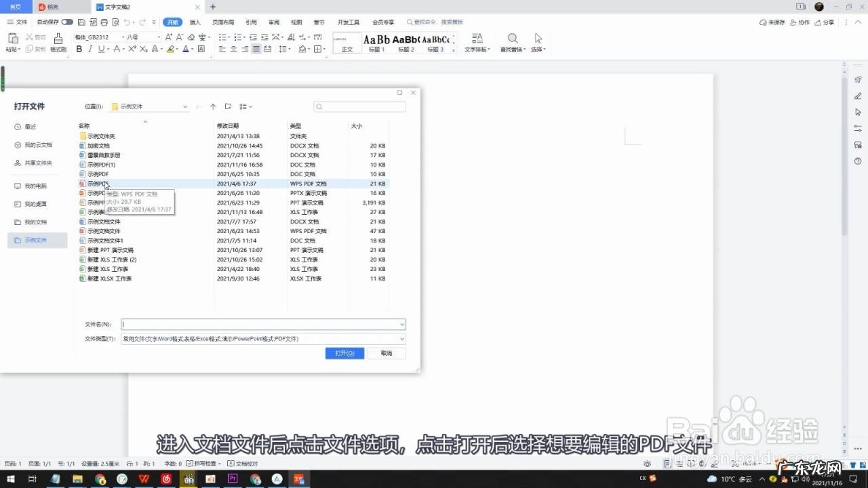Sort the file list by 修改日期 column
This screenshot has height=488, width=868.
(228, 126)
